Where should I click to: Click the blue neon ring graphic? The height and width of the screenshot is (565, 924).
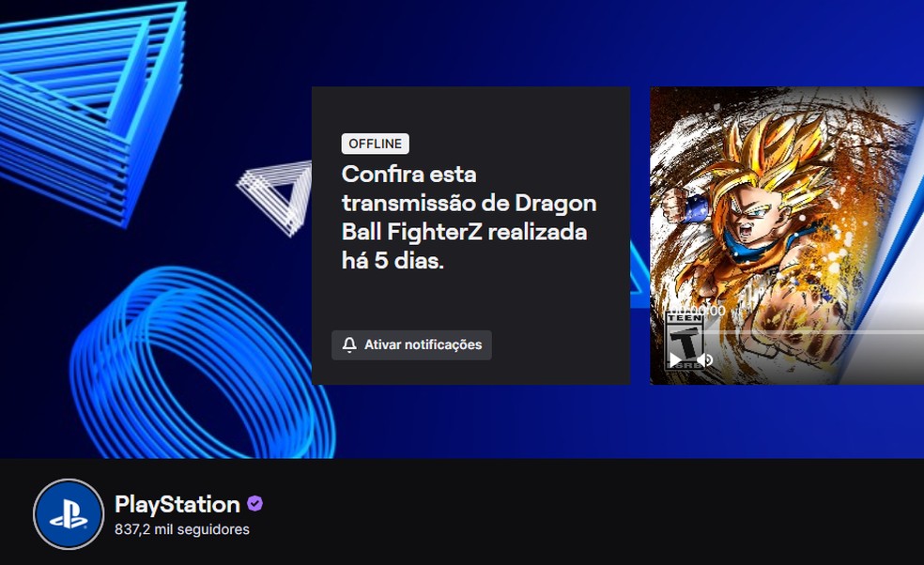200,365
